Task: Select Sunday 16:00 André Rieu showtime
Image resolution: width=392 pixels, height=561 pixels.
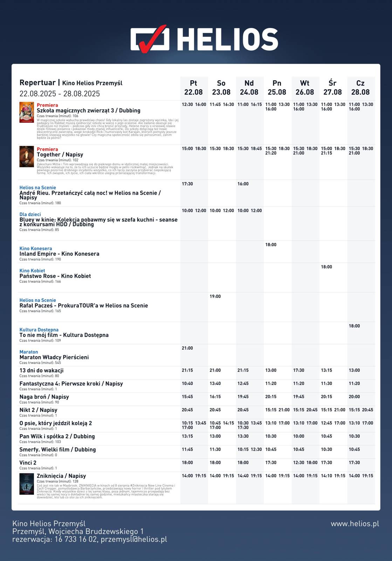Action: click(243, 184)
